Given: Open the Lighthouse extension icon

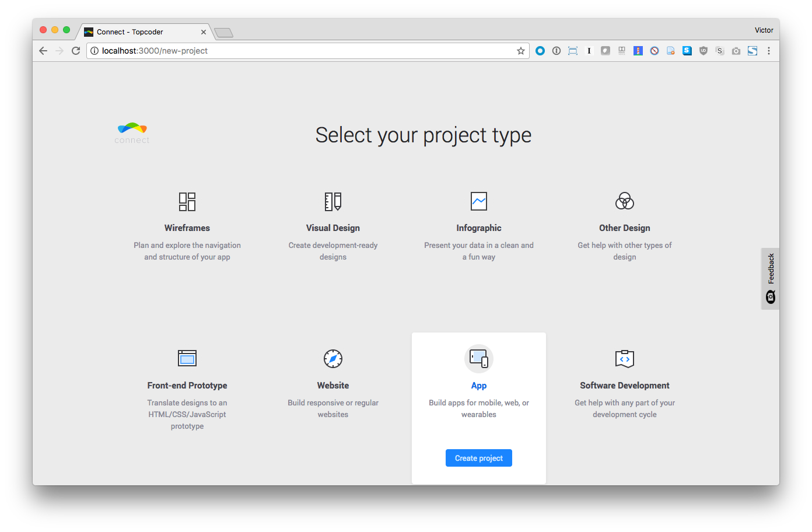Looking at the screenshot, I should pos(638,51).
